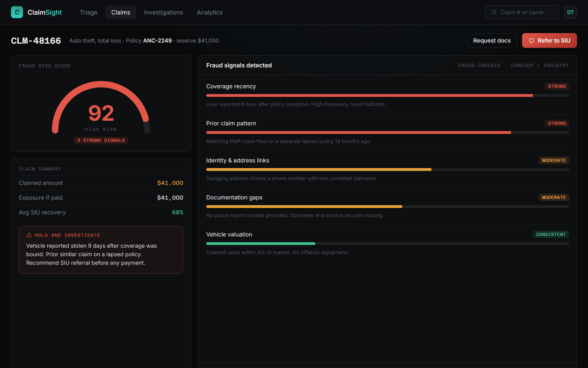Click the Coverage recency progress bar
588x368 pixels.
[388, 95]
